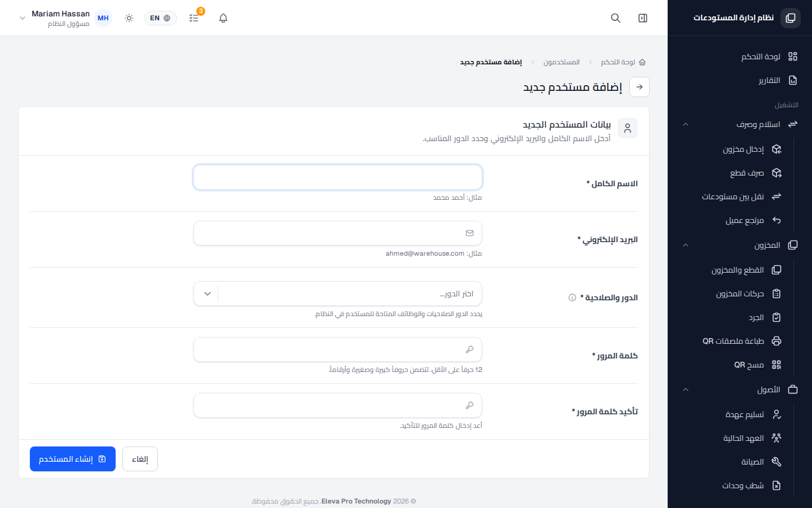Focus the تأكيد كلمة المرور input field

tap(338, 405)
